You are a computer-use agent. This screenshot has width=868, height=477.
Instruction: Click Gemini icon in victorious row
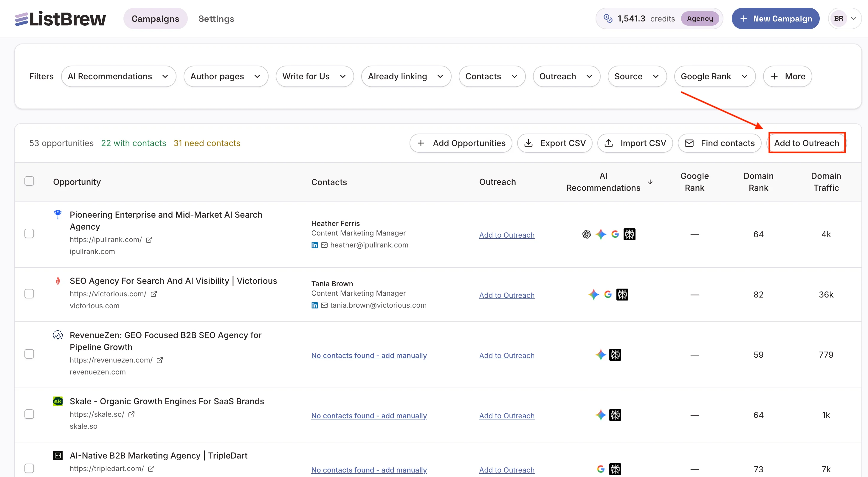click(593, 295)
